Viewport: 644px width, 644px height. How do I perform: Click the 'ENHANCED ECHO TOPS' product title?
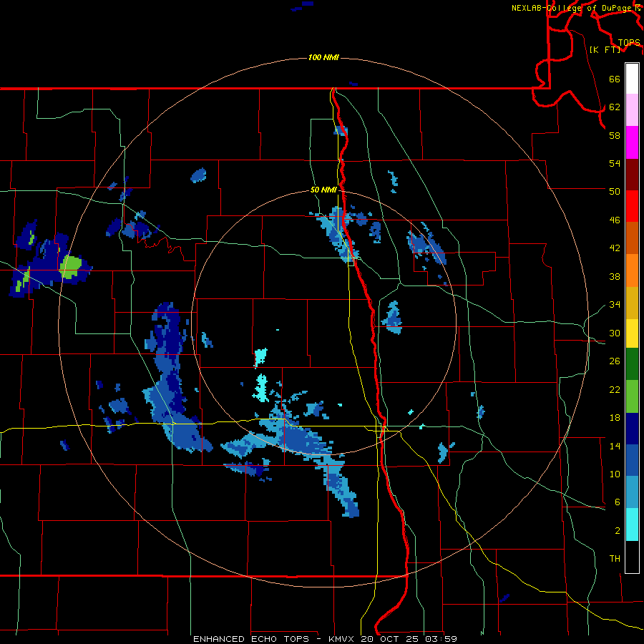tap(253, 639)
